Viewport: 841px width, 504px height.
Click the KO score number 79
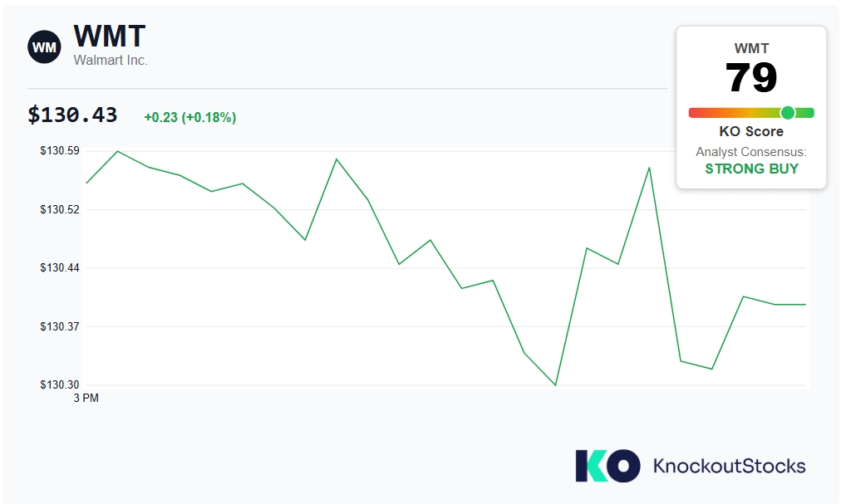point(751,77)
